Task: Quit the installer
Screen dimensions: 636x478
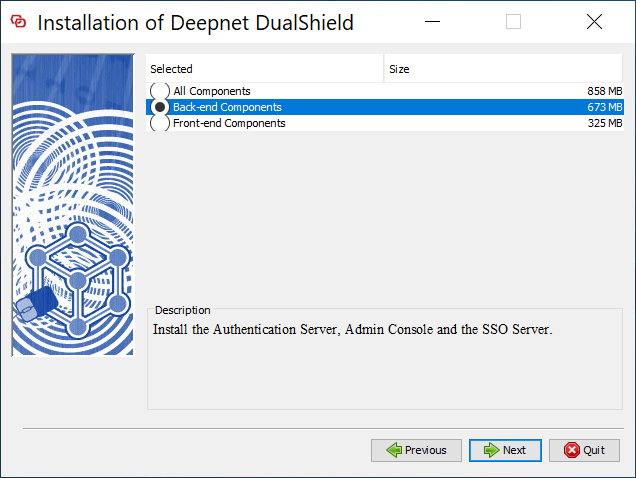Action: tap(584, 450)
